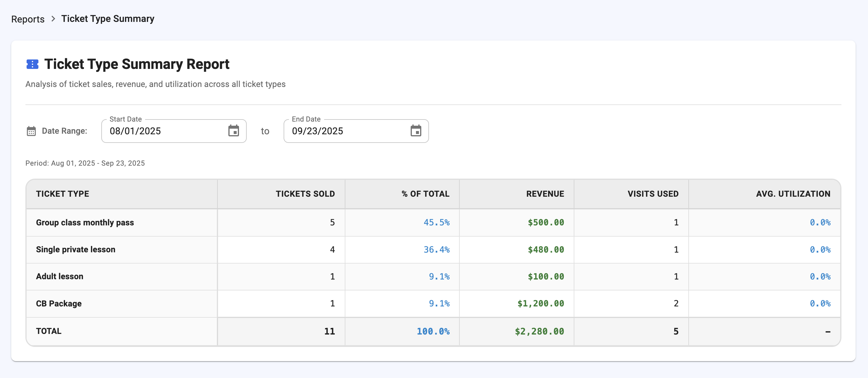
Task: Open the Start Date calendar picker icon
Action: click(233, 131)
